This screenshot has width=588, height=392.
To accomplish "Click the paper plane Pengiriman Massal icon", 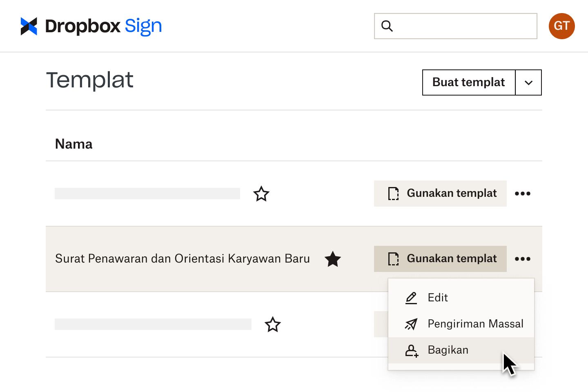I will pyautogui.click(x=411, y=324).
